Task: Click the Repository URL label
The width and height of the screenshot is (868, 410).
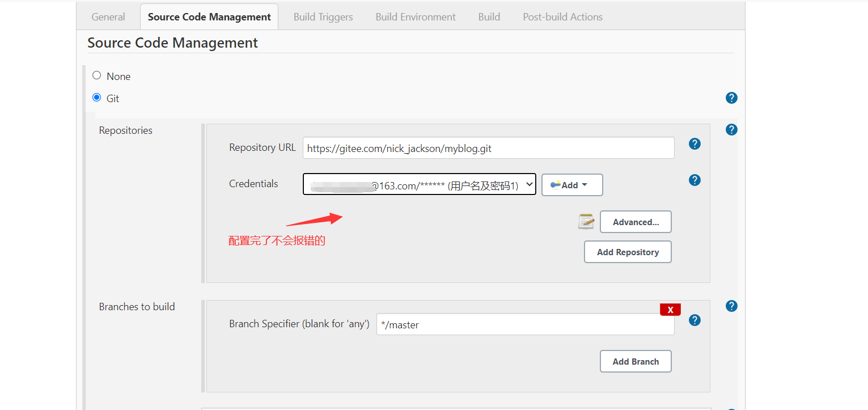Action: pyautogui.click(x=262, y=147)
